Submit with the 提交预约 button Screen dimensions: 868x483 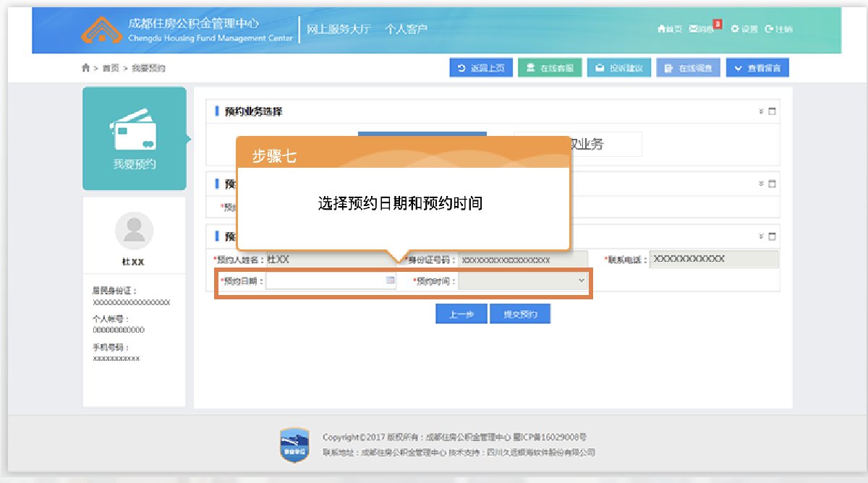519,314
